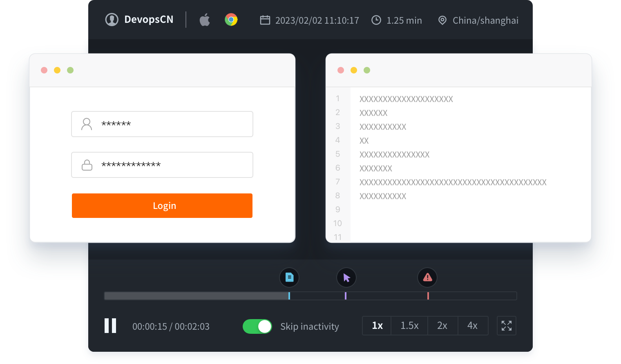Viewport: 621px width, 364px height.
Task: Click the 1.25 min duration text
Action: [404, 20]
